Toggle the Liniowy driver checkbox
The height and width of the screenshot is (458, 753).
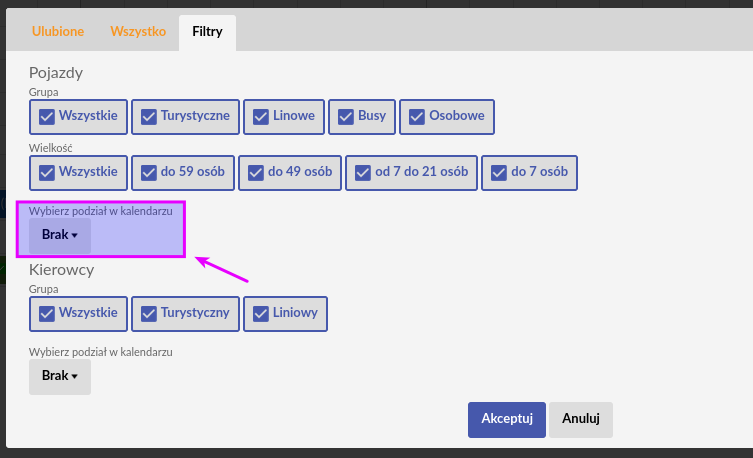(285, 314)
